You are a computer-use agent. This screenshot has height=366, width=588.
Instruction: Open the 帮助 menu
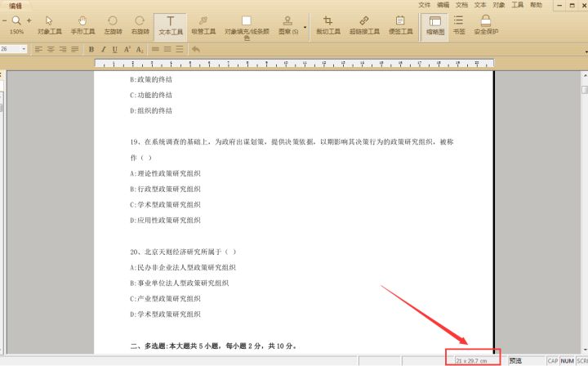coord(536,5)
